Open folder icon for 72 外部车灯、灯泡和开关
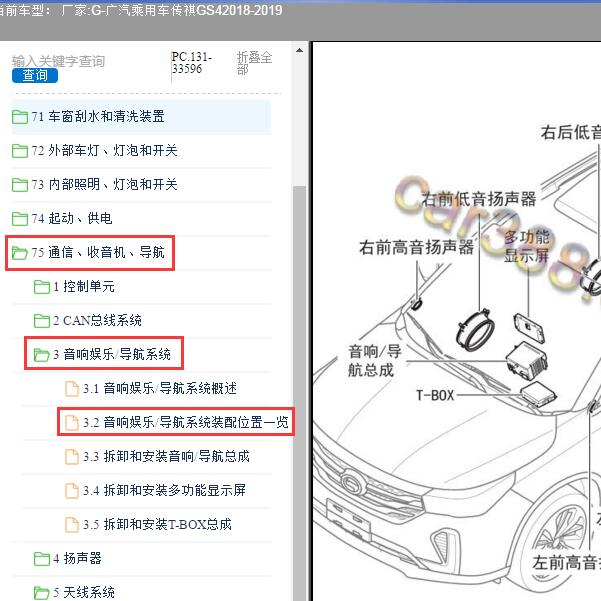The width and height of the screenshot is (601, 601). coord(20,151)
